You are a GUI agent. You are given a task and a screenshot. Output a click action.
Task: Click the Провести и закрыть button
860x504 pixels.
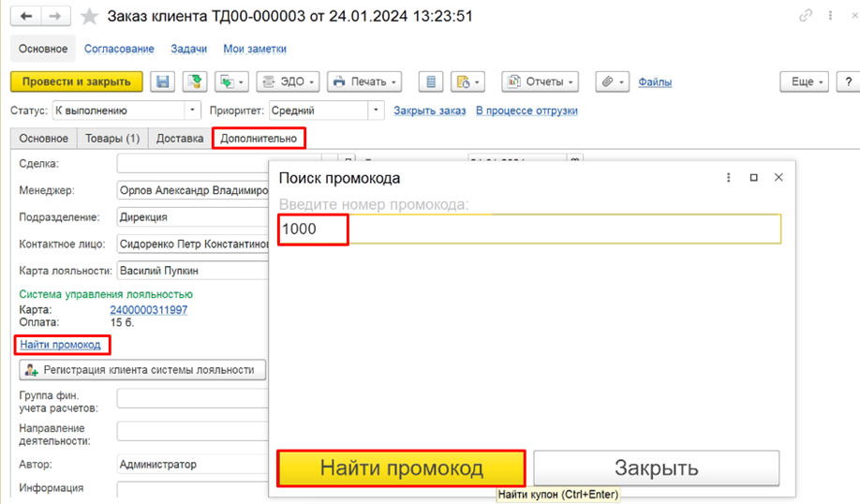click(76, 82)
